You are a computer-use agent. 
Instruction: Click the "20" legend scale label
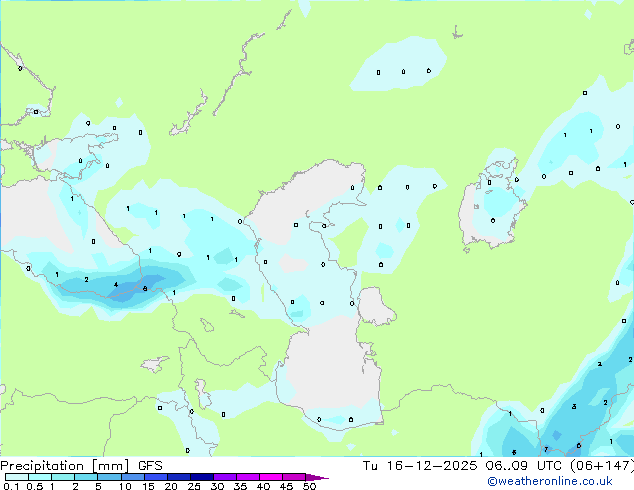pyautogui.click(x=171, y=486)
